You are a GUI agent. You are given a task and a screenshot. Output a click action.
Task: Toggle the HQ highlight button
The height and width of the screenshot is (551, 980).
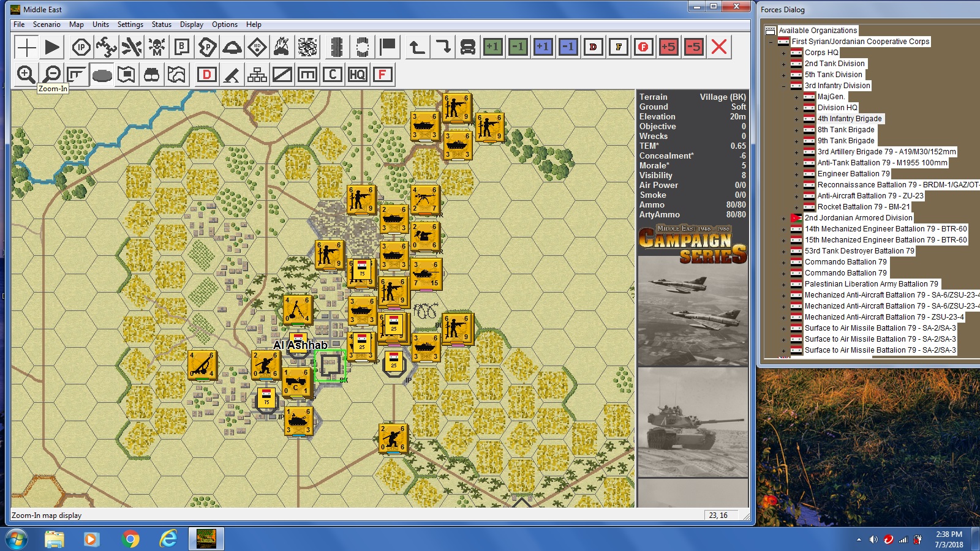(357, 75)
